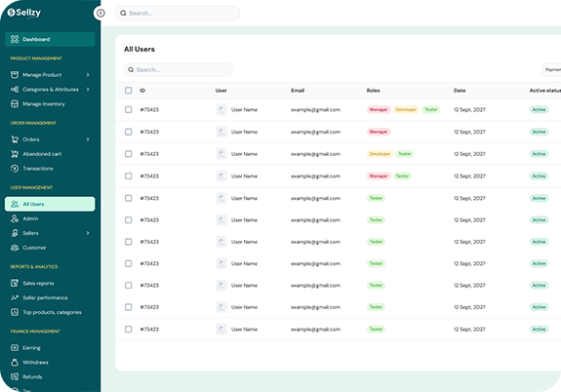
Task: Click the Sales reports icon
Action: [15, 283]
